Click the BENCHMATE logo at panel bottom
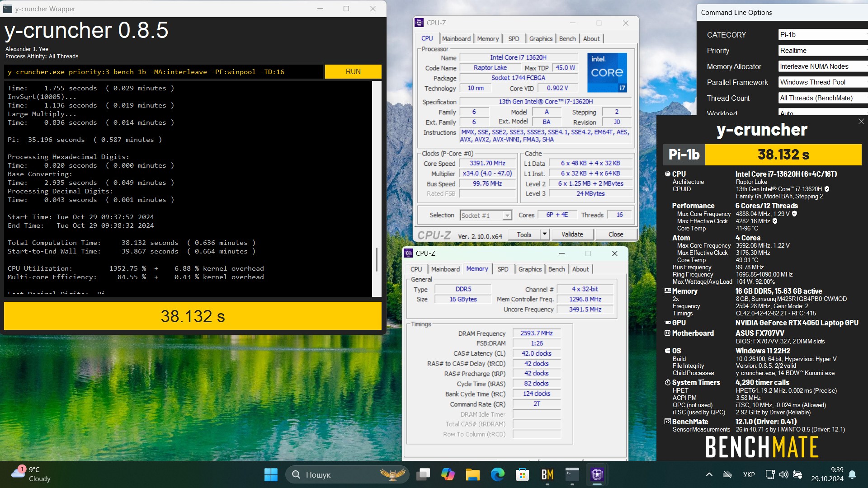 [762, 447]
